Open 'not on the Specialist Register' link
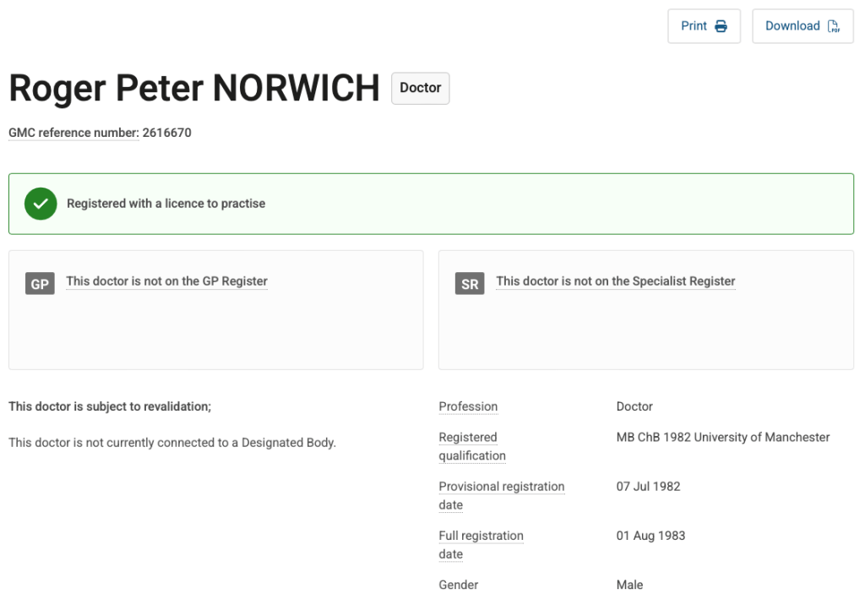Screen dimensions: 865x616 616,281
